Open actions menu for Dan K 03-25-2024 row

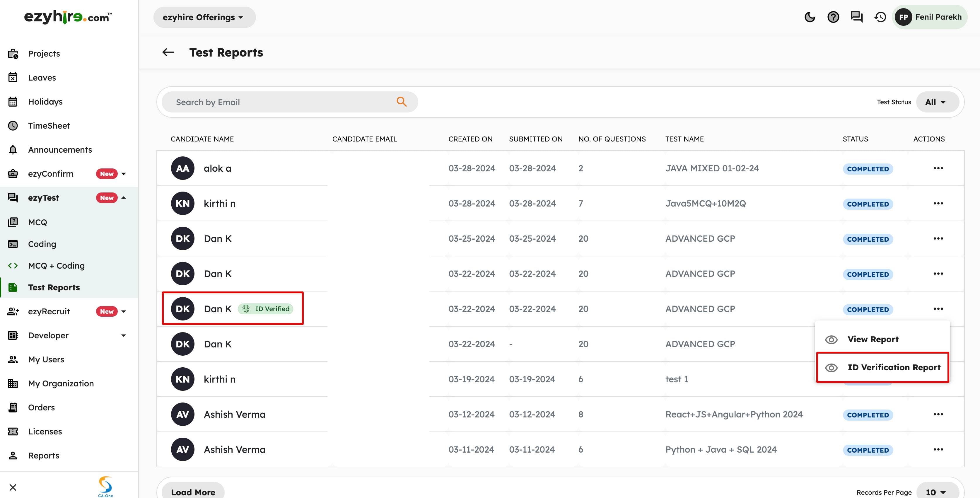(x=938, y=238)
